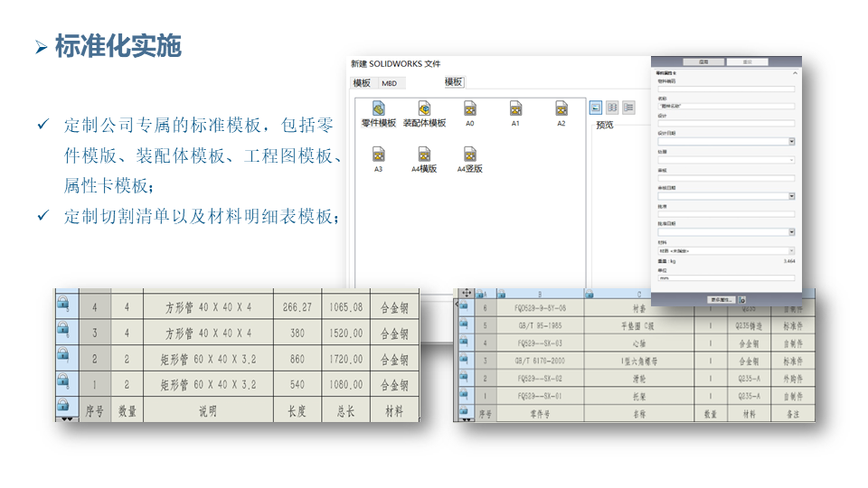Viewport: 868px width, 488px height.
Task: Click the 应用 apply button
Action: [703, 62]
